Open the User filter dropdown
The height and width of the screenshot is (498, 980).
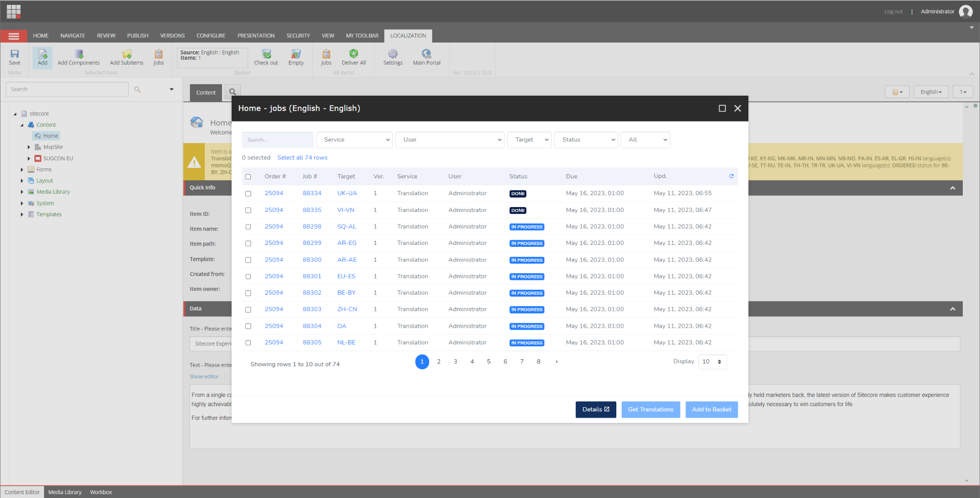[x=450, y=140]
